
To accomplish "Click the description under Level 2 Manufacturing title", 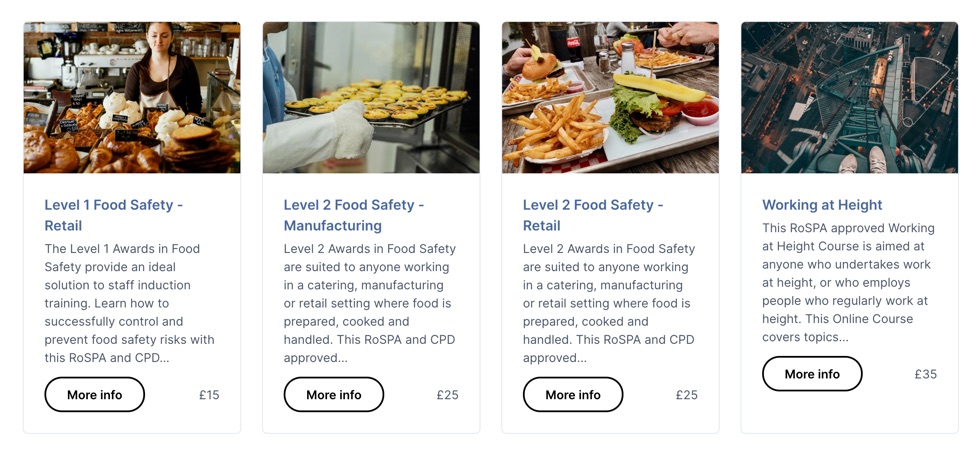I will click(x=370, y=303).
